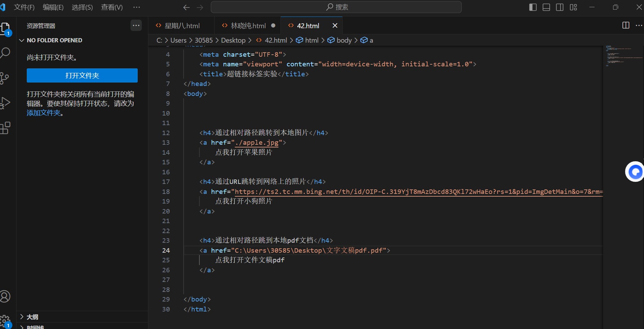Go back with the left arrow
The height and width of the screenshot is (329, 644).
point(186,7)
